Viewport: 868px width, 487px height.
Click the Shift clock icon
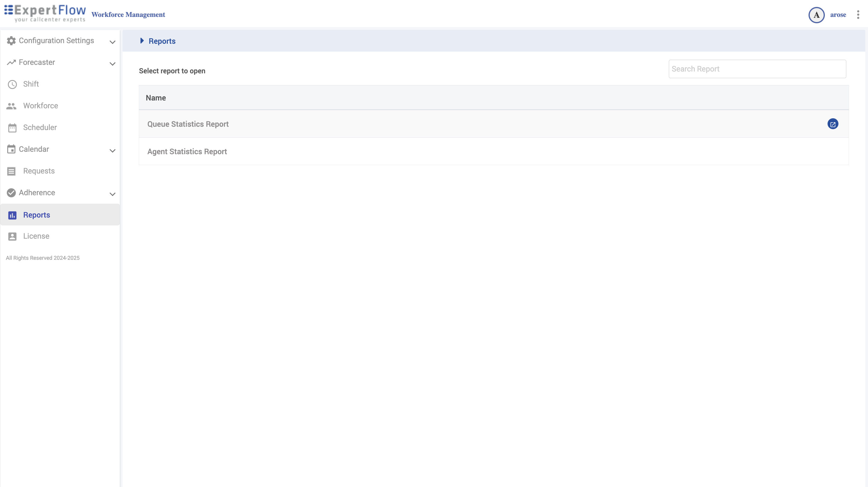coord(12,84)
